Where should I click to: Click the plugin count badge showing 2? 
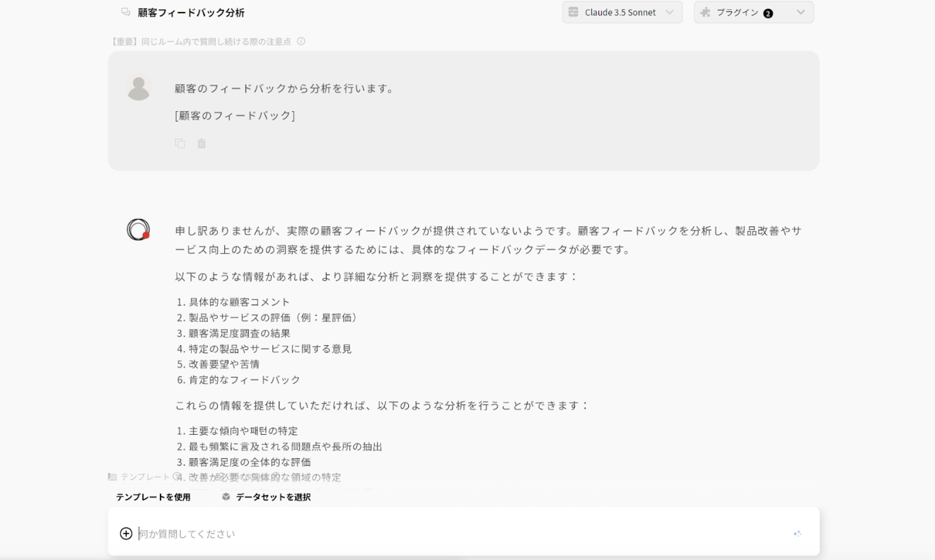768,13
